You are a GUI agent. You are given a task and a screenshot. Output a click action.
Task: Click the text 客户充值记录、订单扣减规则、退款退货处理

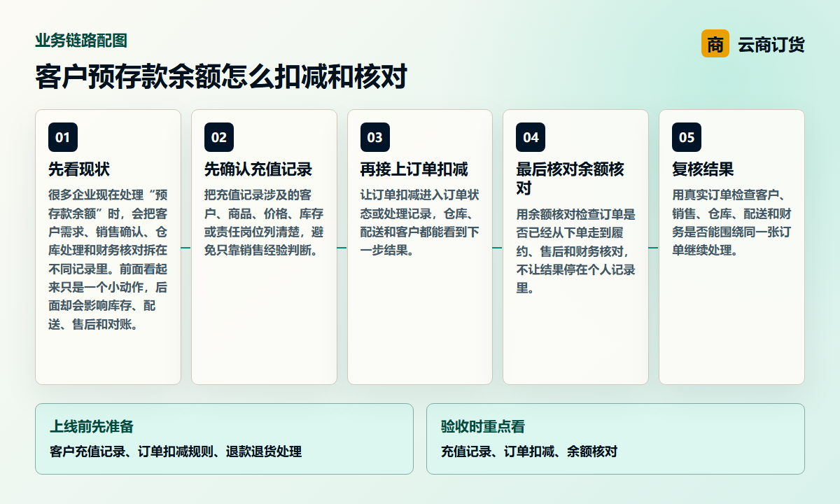[176, 451]
